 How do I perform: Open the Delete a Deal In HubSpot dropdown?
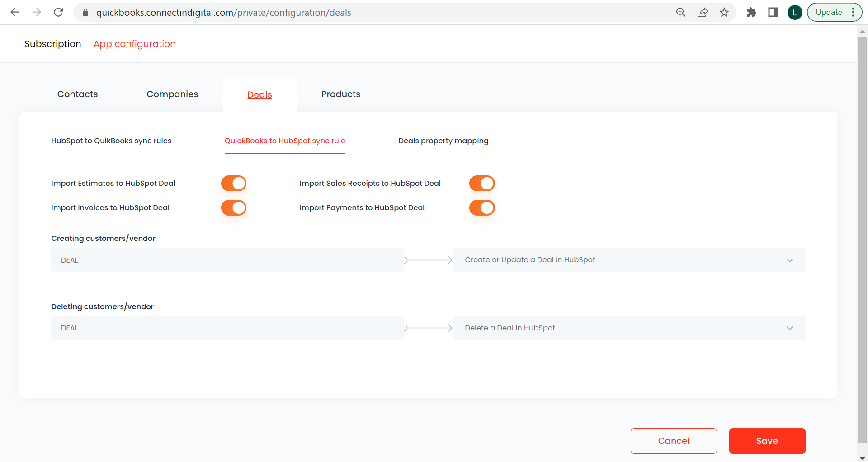click(x=629, y=328)
